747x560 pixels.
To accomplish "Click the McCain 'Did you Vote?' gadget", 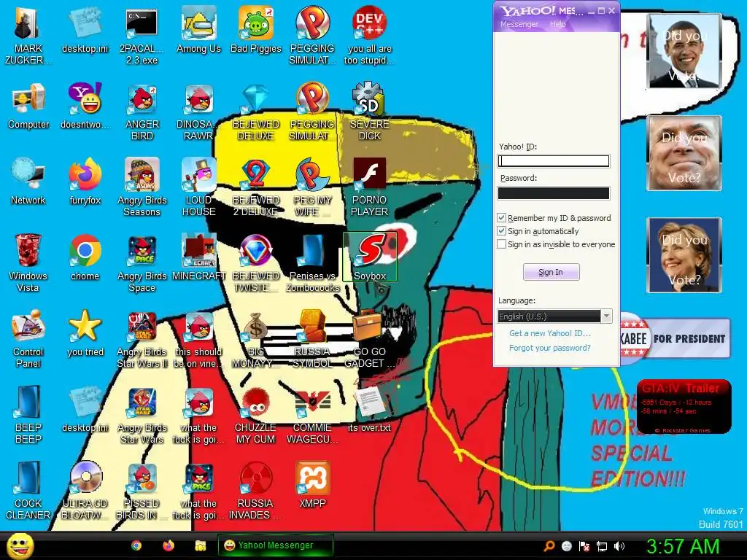I will click(x=684, y=153).
